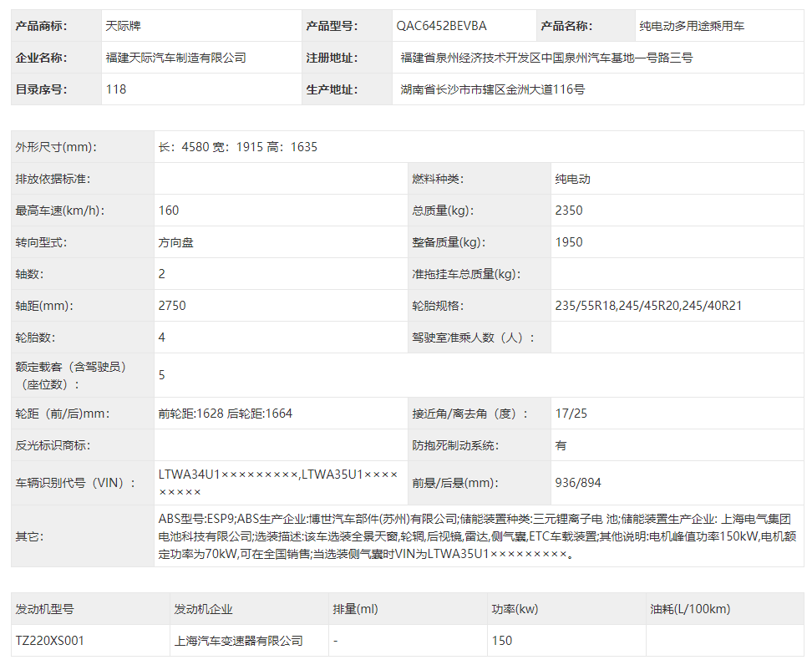The height and width of the screenshot is (665, 812).
Task: Click the 排量(ml) column header
Action: (x=355, y=609)
